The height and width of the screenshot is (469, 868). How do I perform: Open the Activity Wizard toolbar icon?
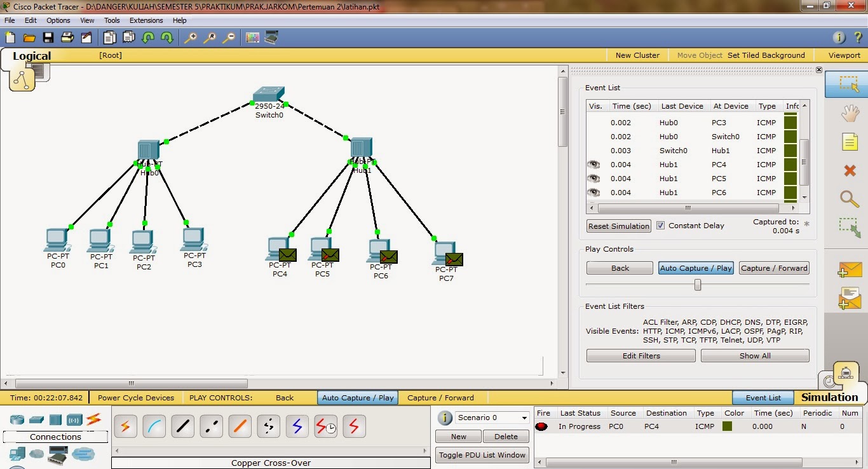pos(86,38)
